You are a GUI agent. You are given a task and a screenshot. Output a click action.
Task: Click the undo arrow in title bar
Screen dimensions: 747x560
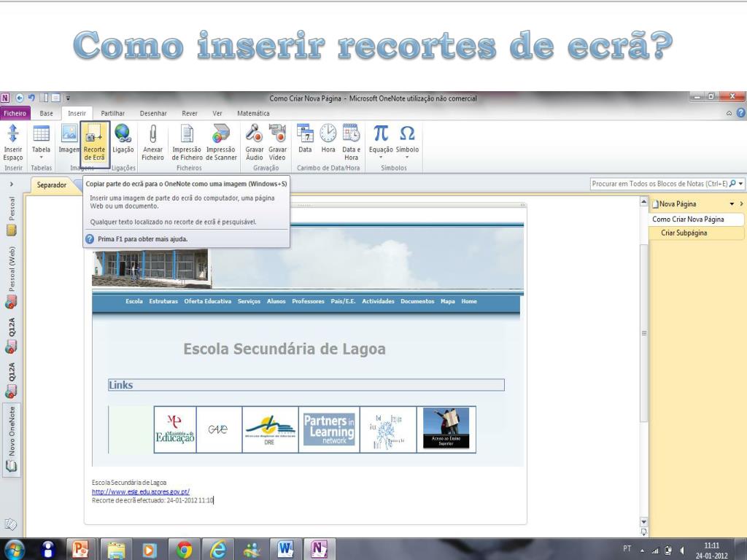[x=31, y=98]
